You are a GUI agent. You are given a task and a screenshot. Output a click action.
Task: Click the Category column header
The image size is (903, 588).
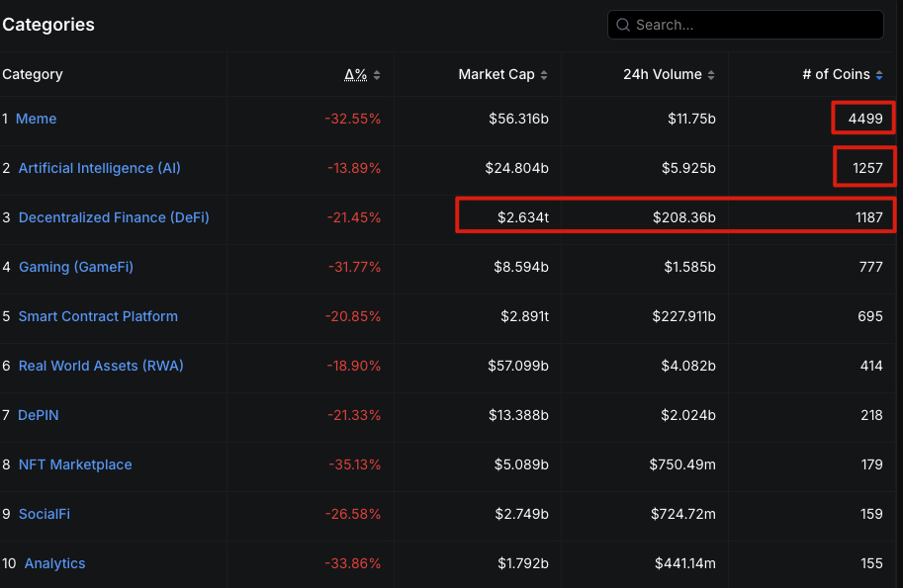[33, 74]
